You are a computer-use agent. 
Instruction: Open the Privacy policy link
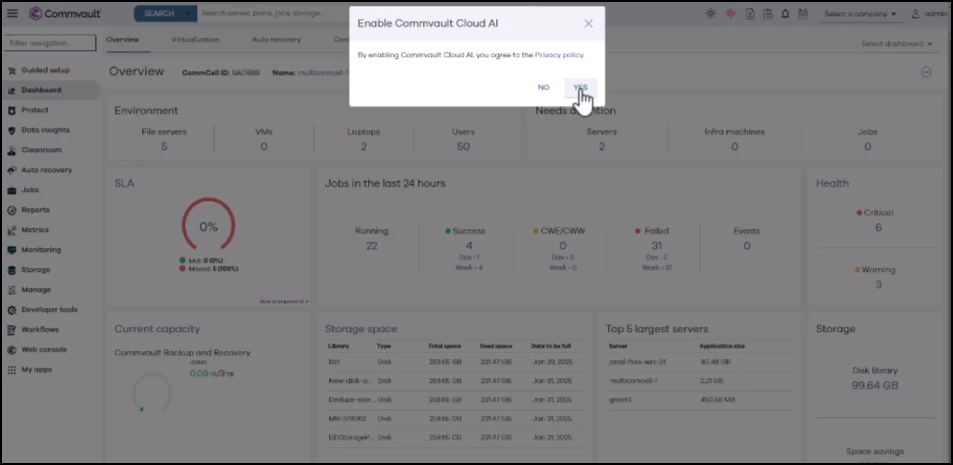point(559,55)
